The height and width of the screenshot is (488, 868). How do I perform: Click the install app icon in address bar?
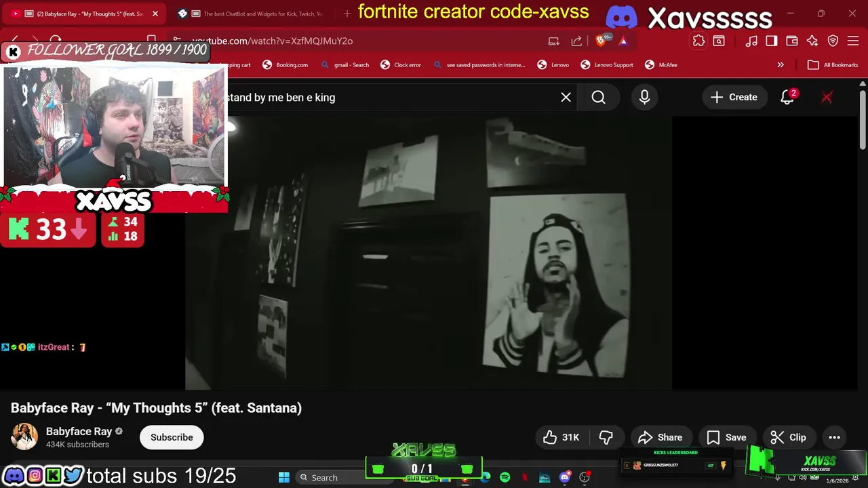coord(554,41)
